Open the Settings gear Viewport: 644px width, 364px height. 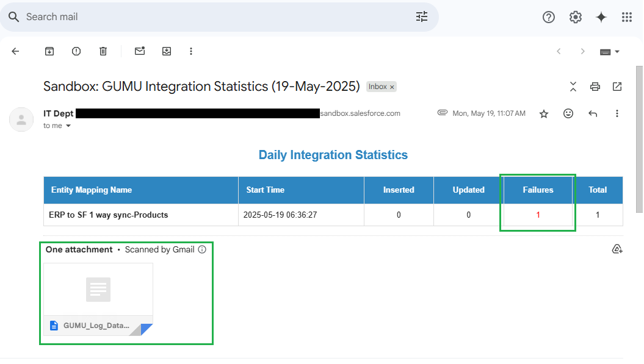576,17
